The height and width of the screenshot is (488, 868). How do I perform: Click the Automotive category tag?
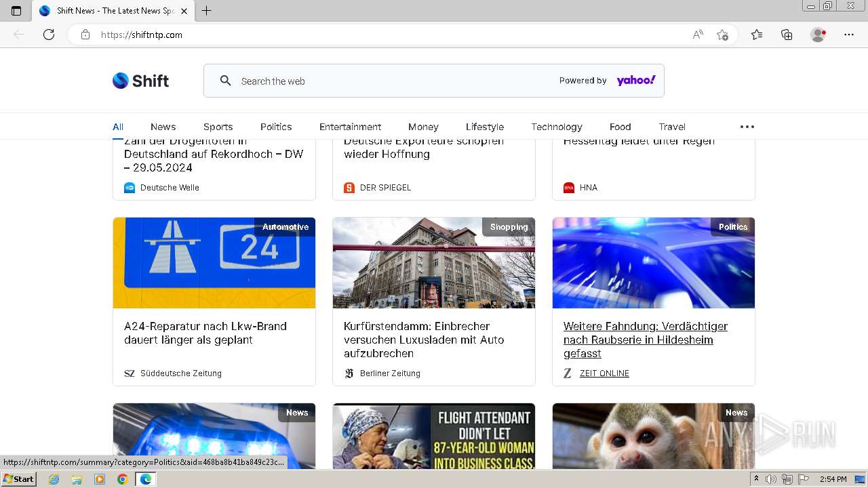[285, 227]
